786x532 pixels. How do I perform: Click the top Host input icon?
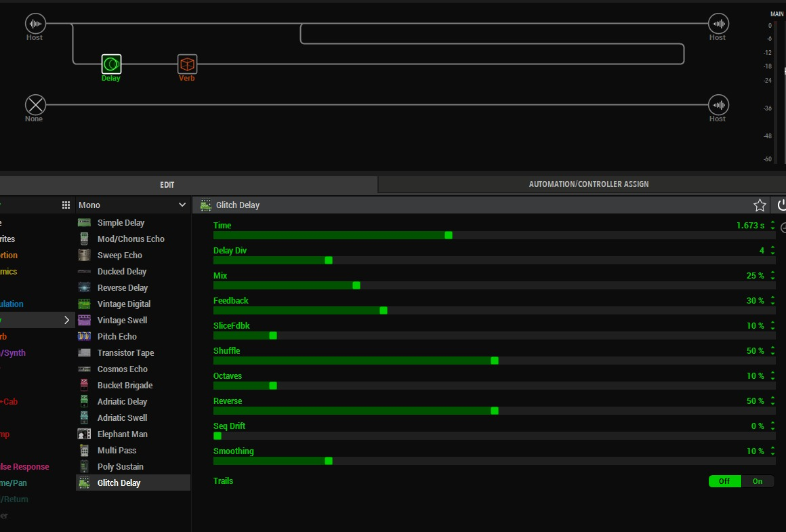click(35, 24)
